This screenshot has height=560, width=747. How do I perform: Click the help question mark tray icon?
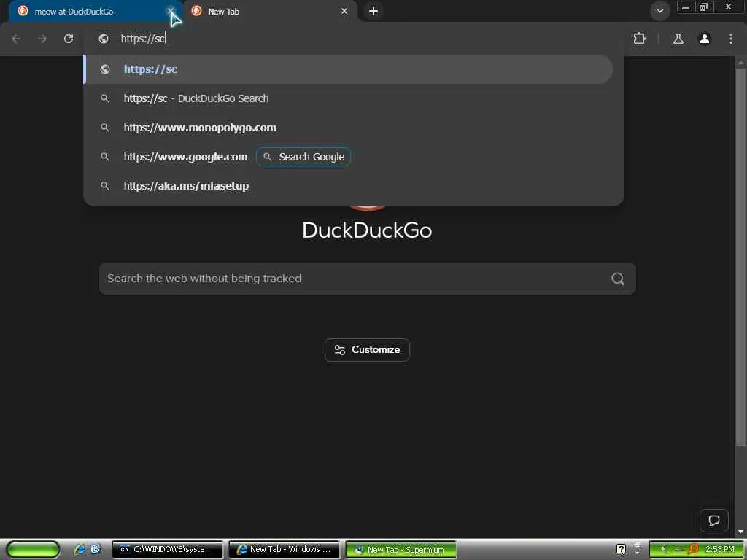pyautogui.click(x=621, y=549)
